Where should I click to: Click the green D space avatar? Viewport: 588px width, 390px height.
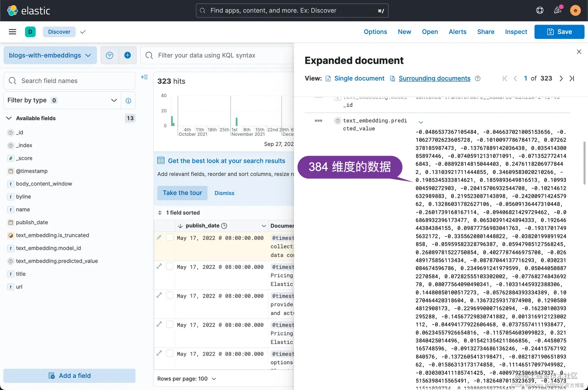coord(30,32)
